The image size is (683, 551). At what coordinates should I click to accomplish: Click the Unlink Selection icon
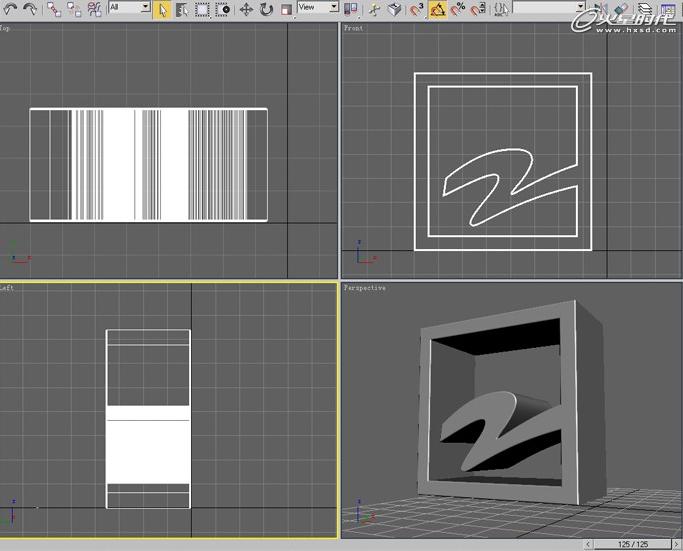[x=74, y=9]
